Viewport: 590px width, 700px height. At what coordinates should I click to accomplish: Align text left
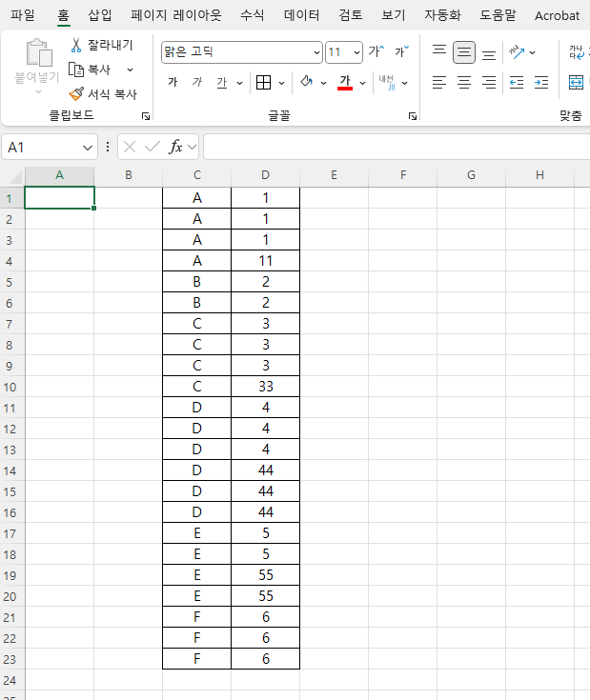[x=439, y=83]
